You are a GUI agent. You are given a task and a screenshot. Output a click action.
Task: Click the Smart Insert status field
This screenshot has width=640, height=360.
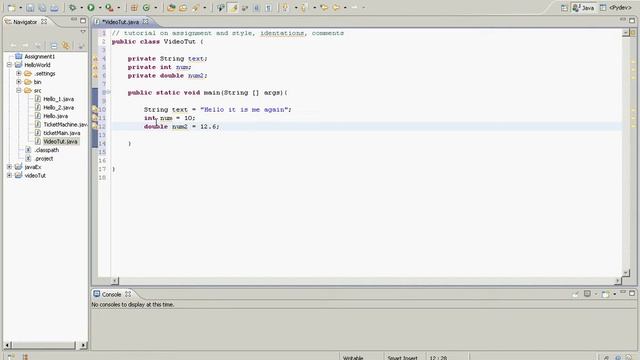402,358
